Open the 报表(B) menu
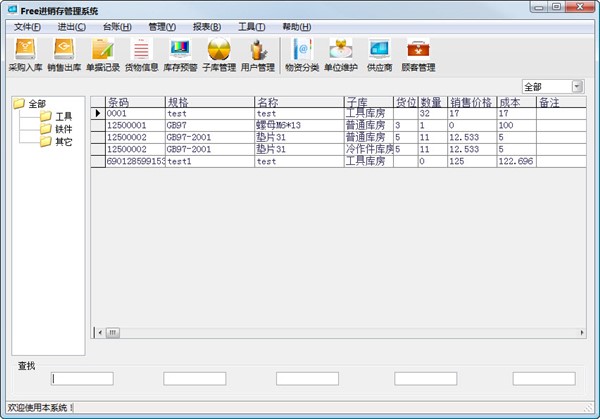The width and height of the screenshot is (600, 419). click(207, 26)
